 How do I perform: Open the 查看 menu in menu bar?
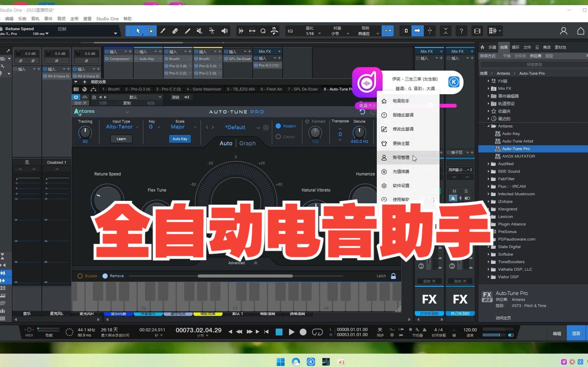[x=87, y=19]
